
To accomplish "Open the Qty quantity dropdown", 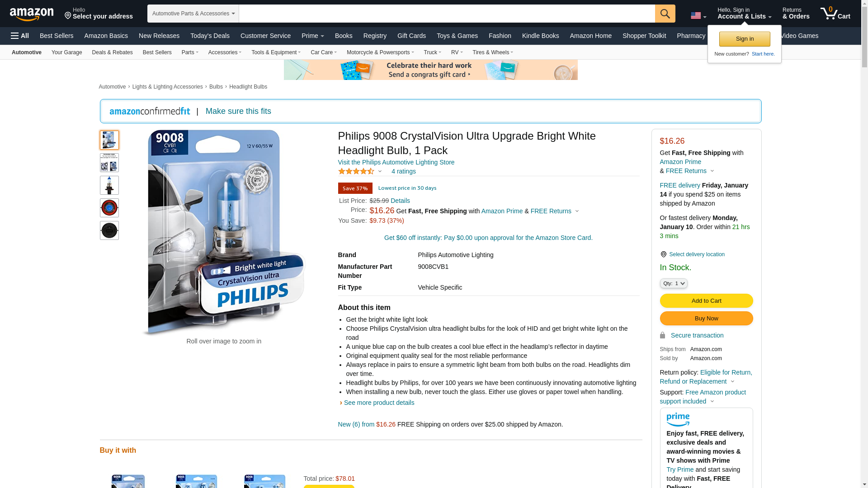I will [673, 283].
